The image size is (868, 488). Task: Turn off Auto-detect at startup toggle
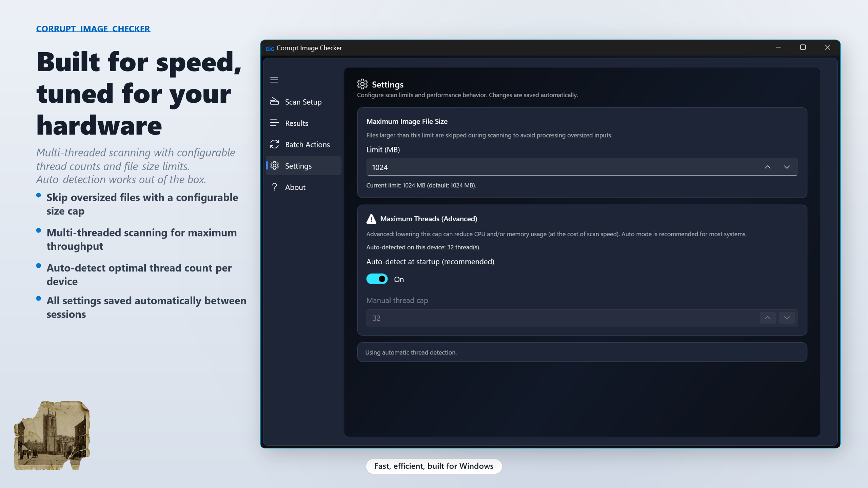377,279
